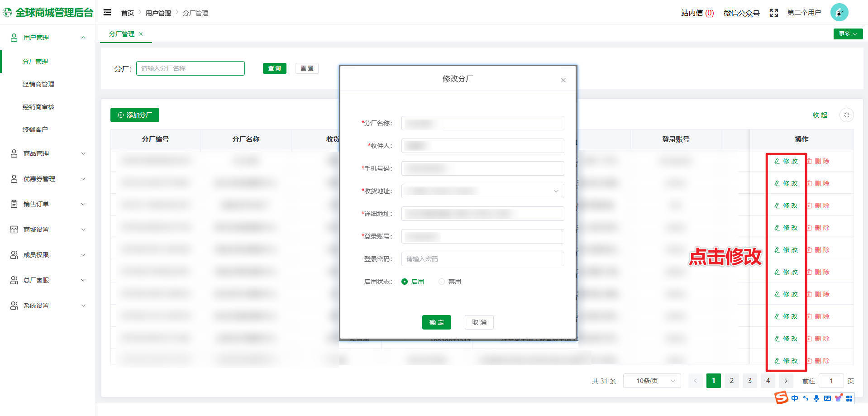Viewport: 868px width, 416px height.
Task: Open the 收货地址 dropdown
Action: [482, 191]
